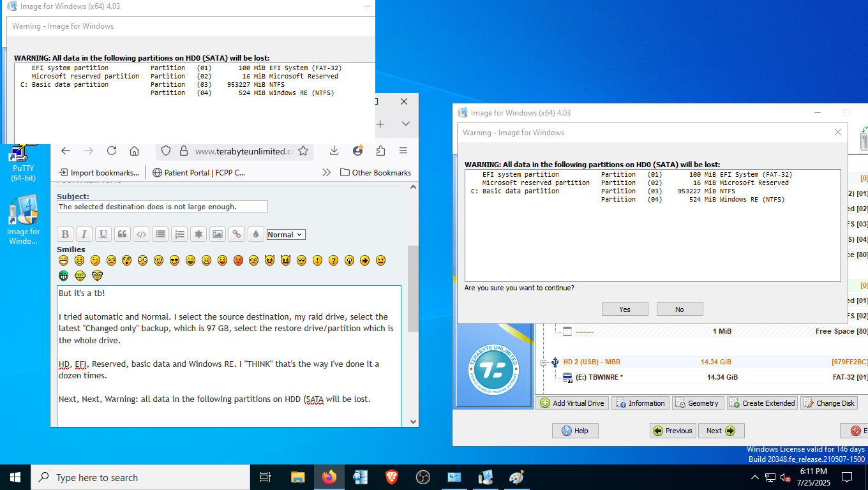
Task: Open Help in Image for Windows
Action: click(575, 431)
